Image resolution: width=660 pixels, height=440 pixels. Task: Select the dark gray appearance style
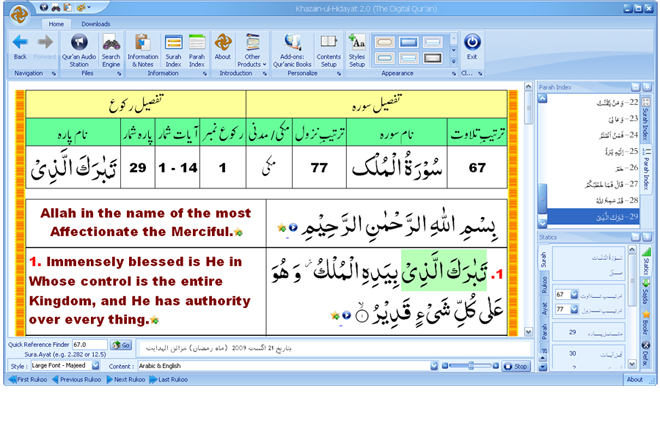click(x=432, y=58)
